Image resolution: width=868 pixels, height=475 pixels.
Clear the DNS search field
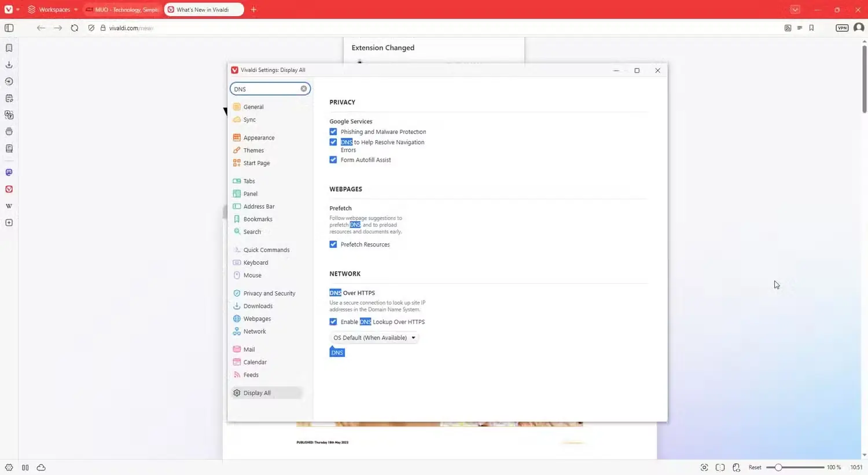pos(304,89)
